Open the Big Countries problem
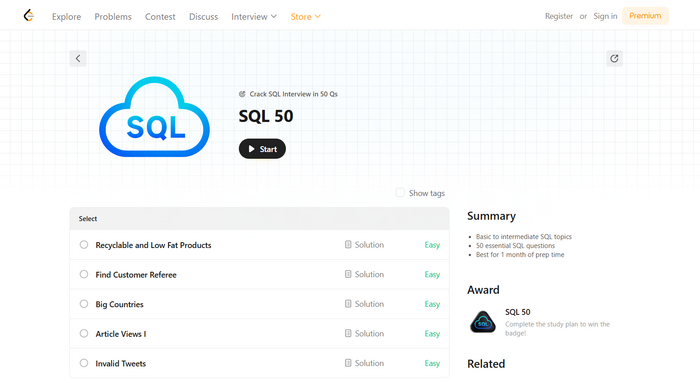The image size is (700, 383). 119,304
